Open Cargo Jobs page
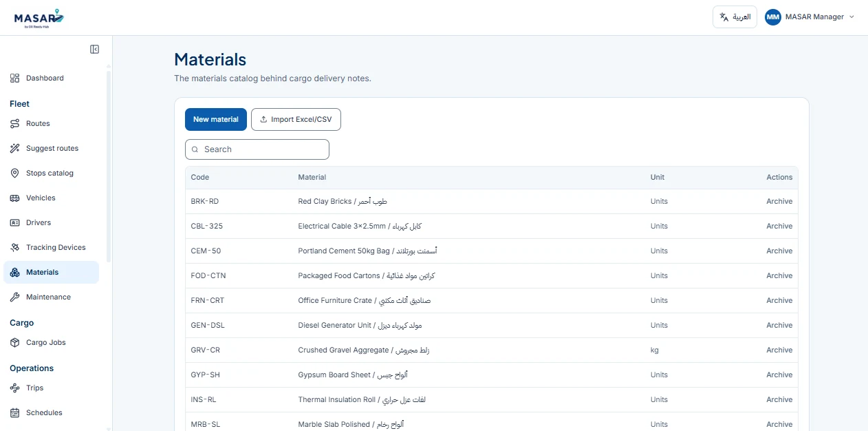This screenshot has width=868, height=431. click(x=51, y=343)
